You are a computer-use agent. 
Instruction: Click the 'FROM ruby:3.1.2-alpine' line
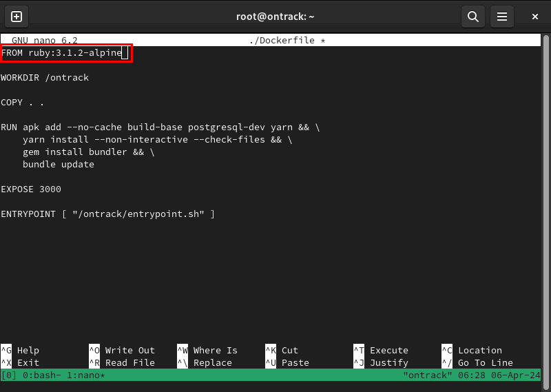[61, 53]
